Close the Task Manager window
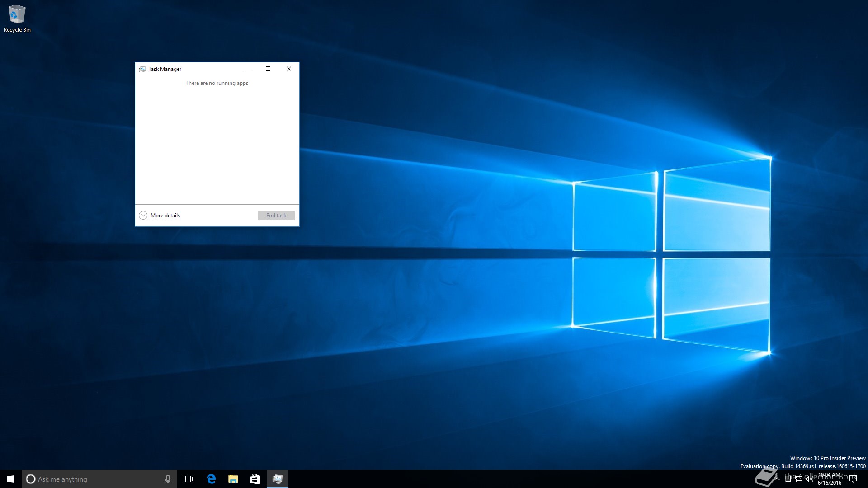 click(x=289, y=69)
